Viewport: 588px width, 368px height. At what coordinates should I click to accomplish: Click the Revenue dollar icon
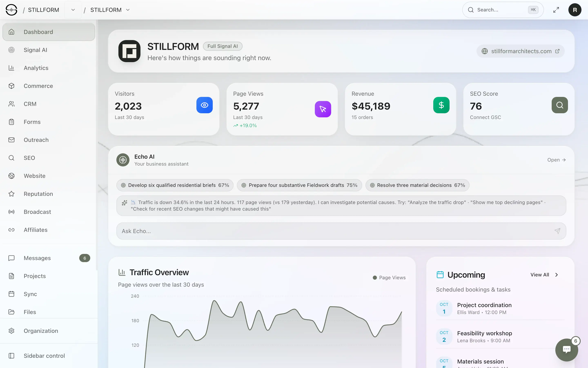[x=441, y=105]
